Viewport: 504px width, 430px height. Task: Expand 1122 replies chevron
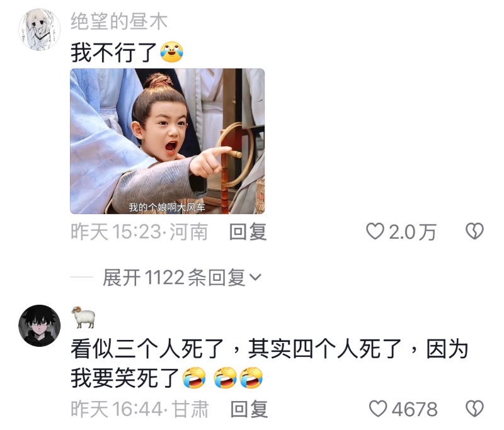pyautogui.click(x=256, y=278)
